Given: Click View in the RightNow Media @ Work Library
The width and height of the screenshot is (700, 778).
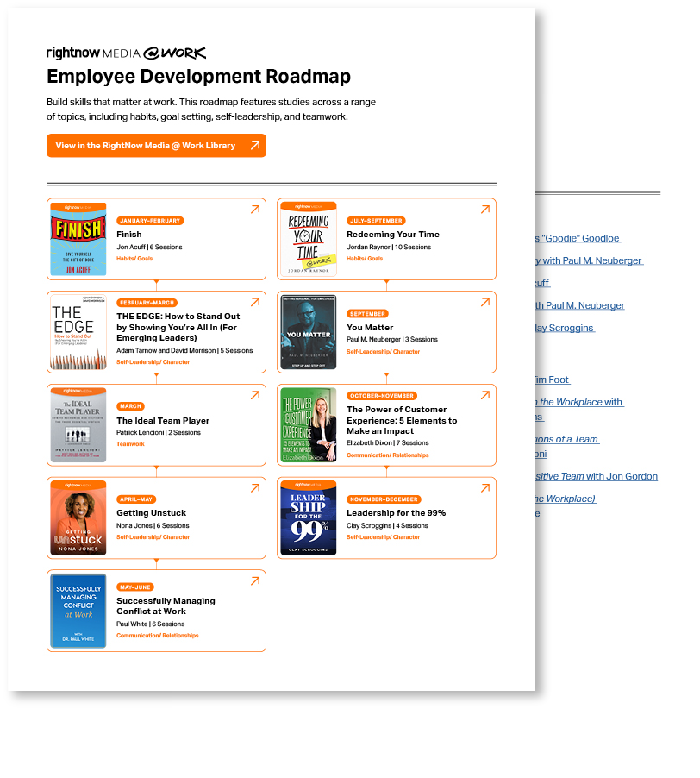Looking at the screenshot, I should coord(155,145).
